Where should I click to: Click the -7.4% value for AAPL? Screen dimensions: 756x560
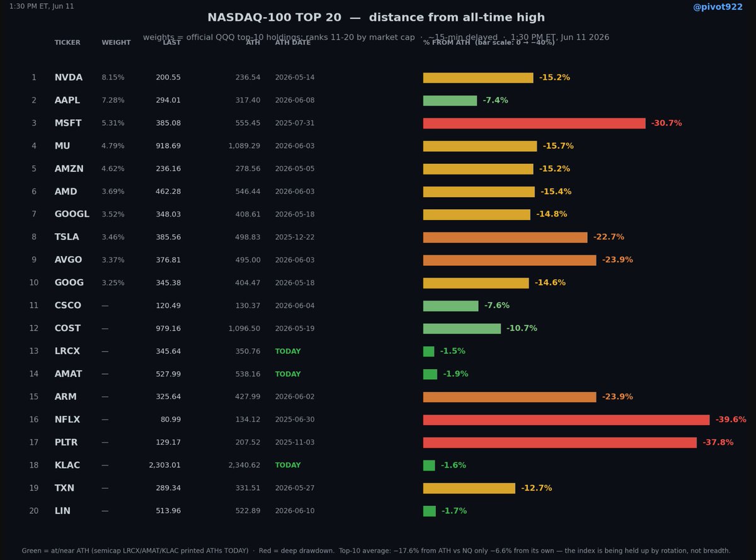coord(495,100)
